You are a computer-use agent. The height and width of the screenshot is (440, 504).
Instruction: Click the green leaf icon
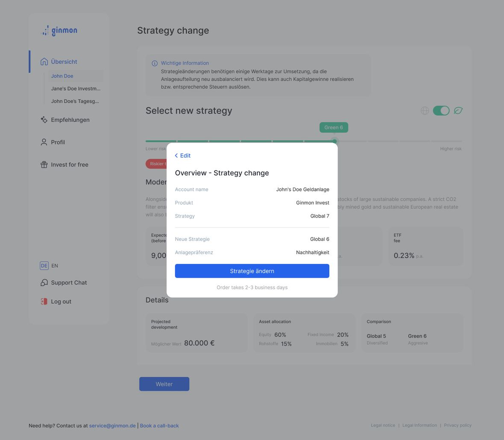pos(458,111)
